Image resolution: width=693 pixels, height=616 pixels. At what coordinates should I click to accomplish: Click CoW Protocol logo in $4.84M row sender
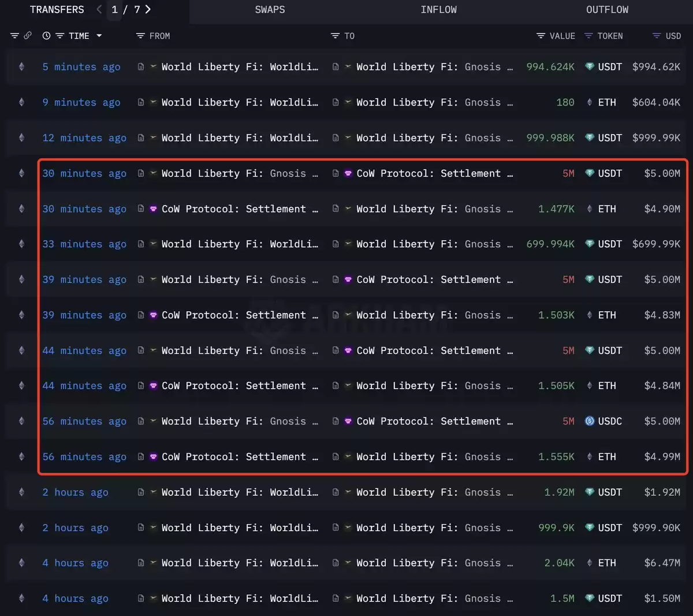[x=153, y=386]
